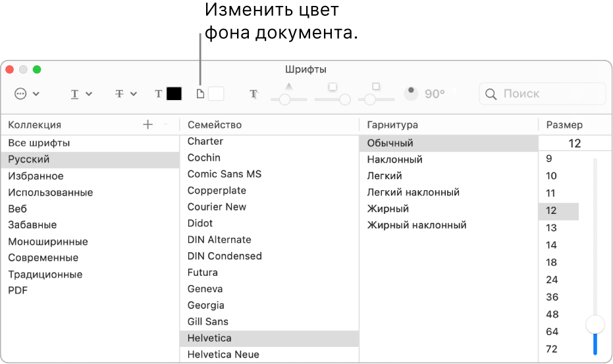This screenshot has width=613, height=364.
Task: Open the white document color swatch
Action: tap(216, 94)
